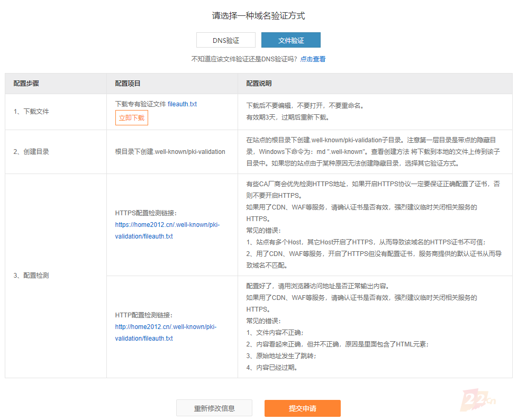Select the 1、下载文件 step cell

pyautogui.click(x=31, y=112)
